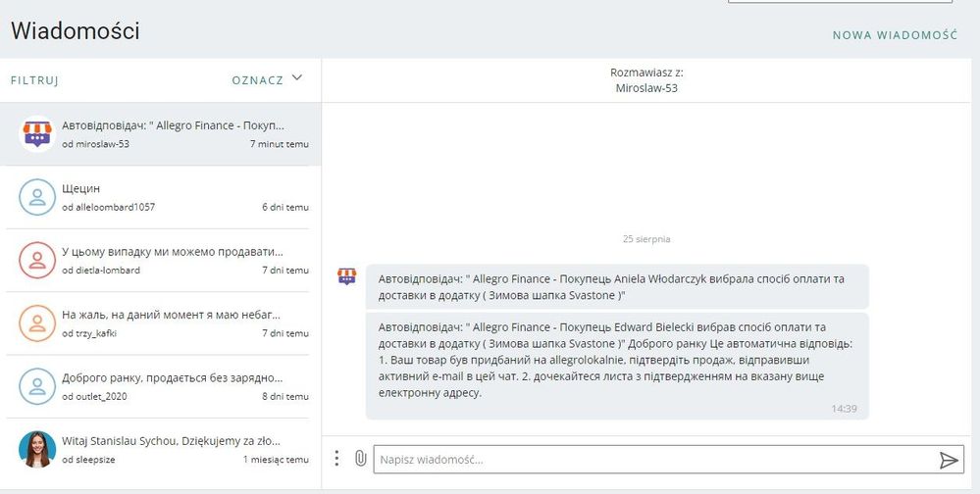Screen dimensions: 980x494
Task: Click the paperclip attachment icon
Action: click(x=360, y=458)
